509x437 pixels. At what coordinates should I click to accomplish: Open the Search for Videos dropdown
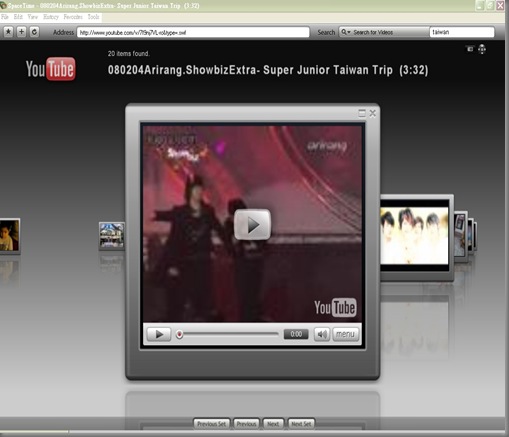point(384,32)
